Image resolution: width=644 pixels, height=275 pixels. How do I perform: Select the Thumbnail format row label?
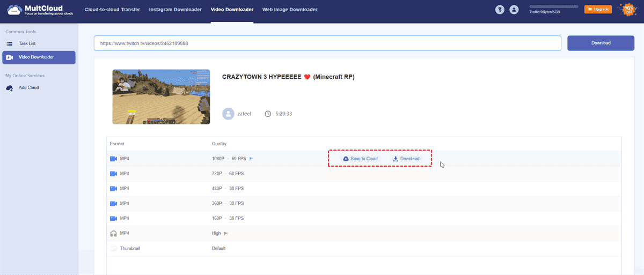click(x=130, y=248)
